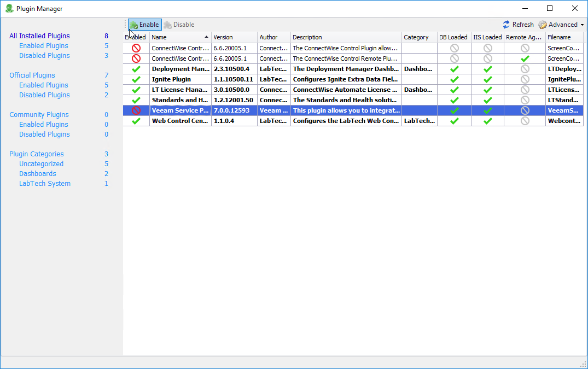Select the Dashboards category in the sidebar

tap(37, 173)
